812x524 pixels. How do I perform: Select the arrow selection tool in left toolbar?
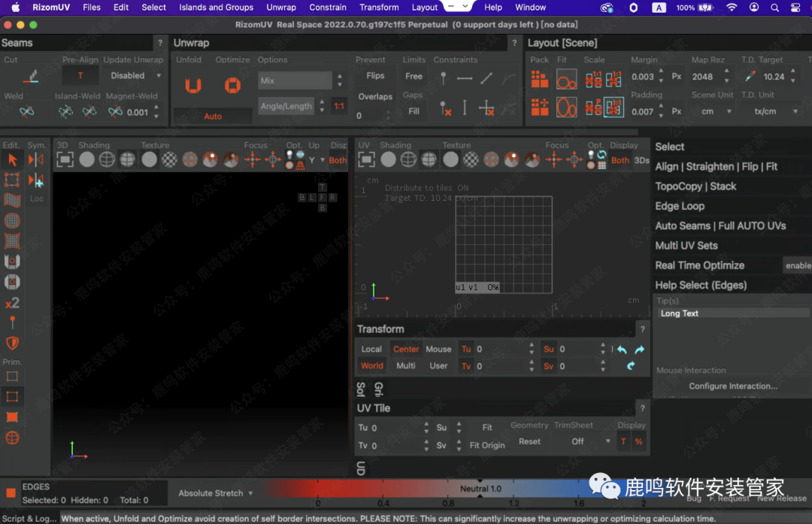coord(12,159)
